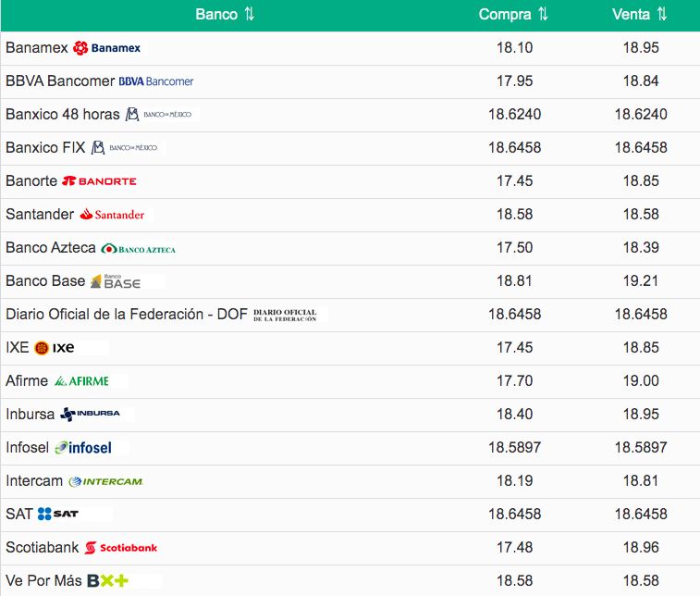Click Banco Base venta value 19.21
Viewport: 700px width, 596px height.
(x=641, y=281)
